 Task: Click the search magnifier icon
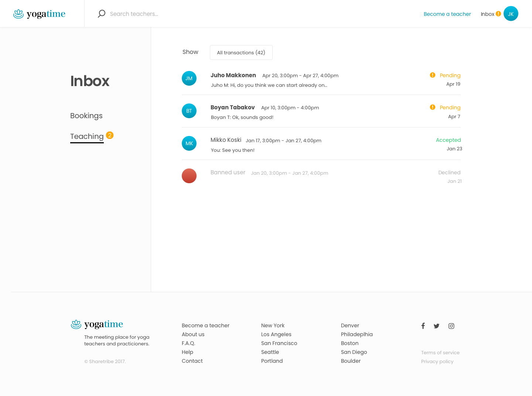(x=101, y=13)
